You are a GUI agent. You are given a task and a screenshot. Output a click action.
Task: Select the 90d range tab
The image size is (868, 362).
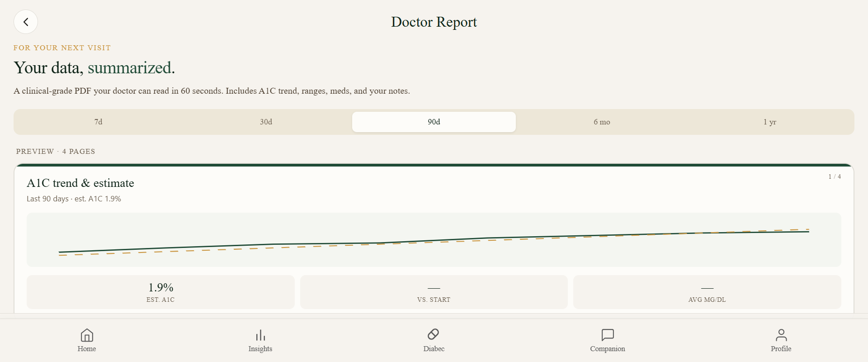pyautogui.click(x=434, y=122)
